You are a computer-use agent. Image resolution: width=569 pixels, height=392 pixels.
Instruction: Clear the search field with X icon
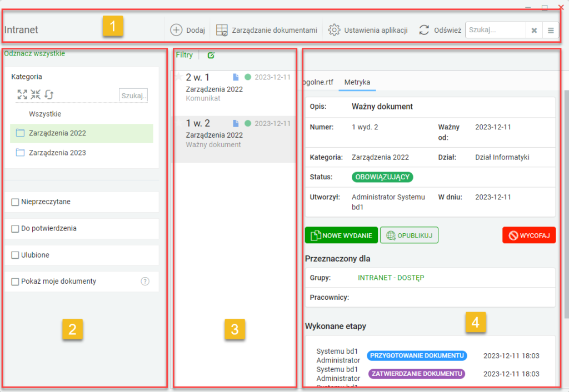[x=534, y=31]
